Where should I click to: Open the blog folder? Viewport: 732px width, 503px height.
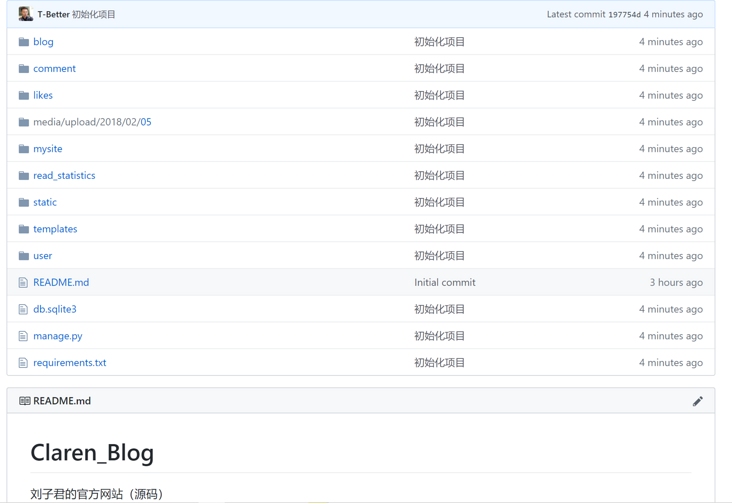click(x=43, y=42)
